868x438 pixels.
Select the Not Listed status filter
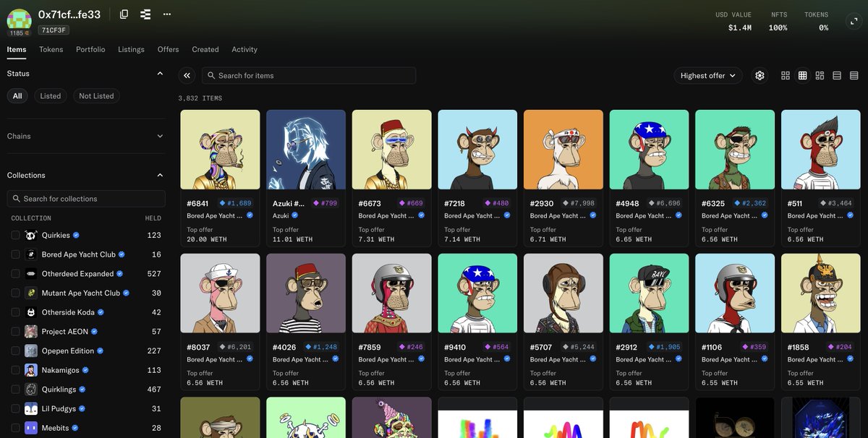point(96,95)
